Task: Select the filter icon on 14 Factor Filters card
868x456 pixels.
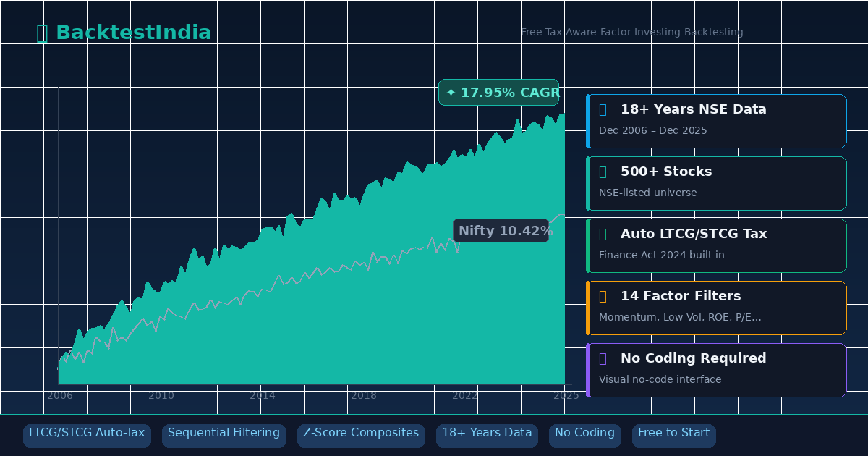Action: click(x=602, y=296)
